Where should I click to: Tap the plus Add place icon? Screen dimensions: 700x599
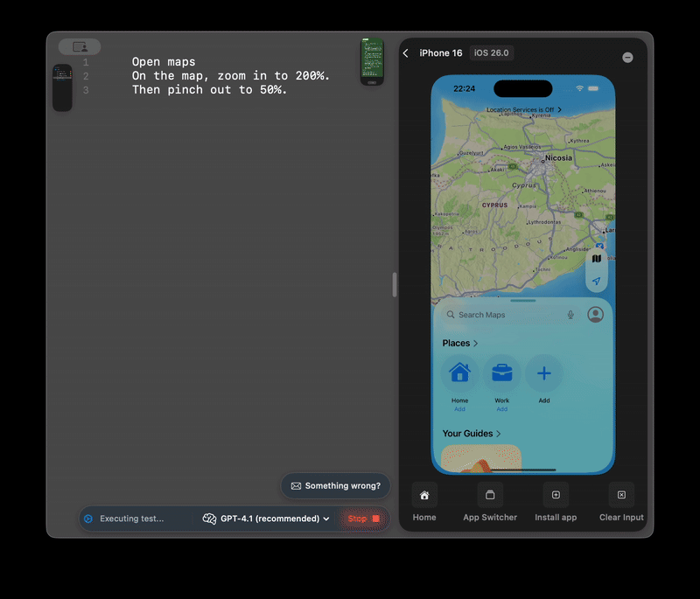543,373
